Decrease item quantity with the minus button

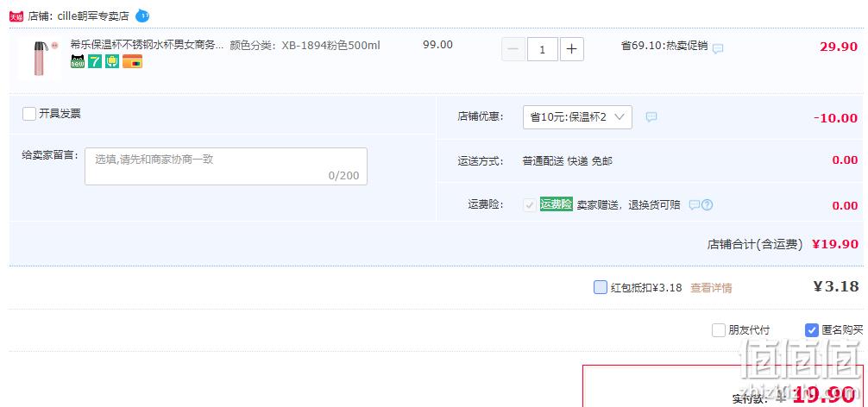tap(513, 49)
